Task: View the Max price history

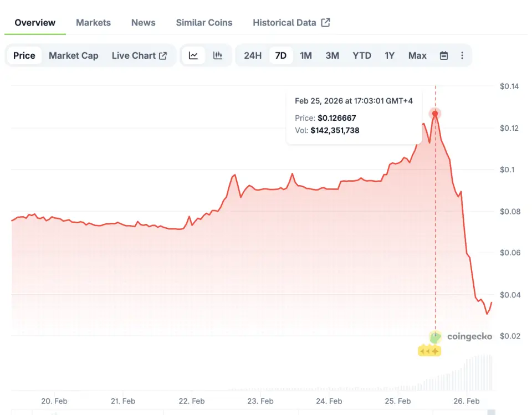Action: pyautogui.click(x=417, y=55)
